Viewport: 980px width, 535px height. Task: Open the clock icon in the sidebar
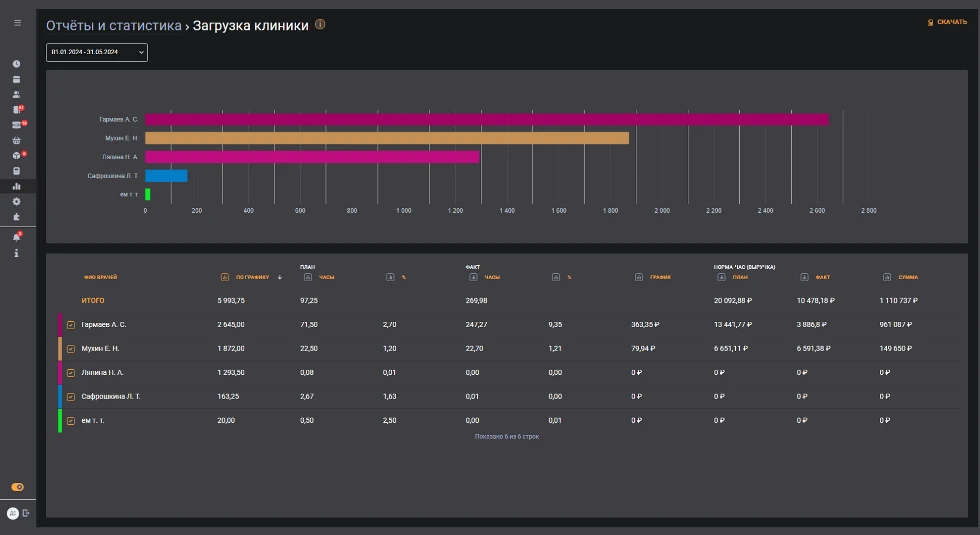pos(16,64)
